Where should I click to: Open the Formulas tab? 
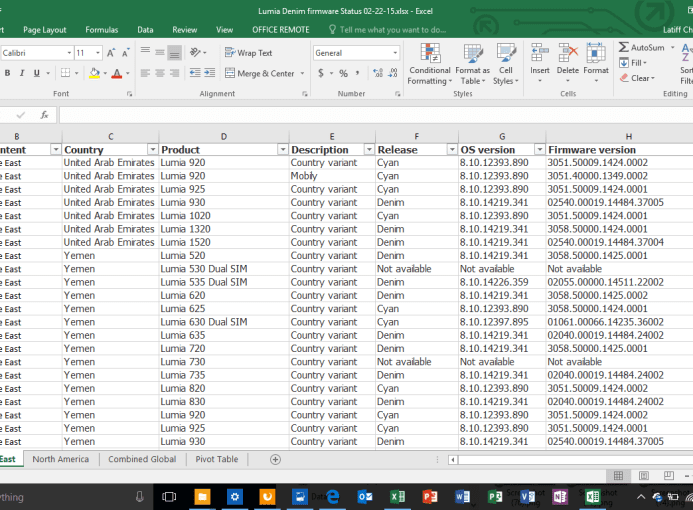pos(102,30)
